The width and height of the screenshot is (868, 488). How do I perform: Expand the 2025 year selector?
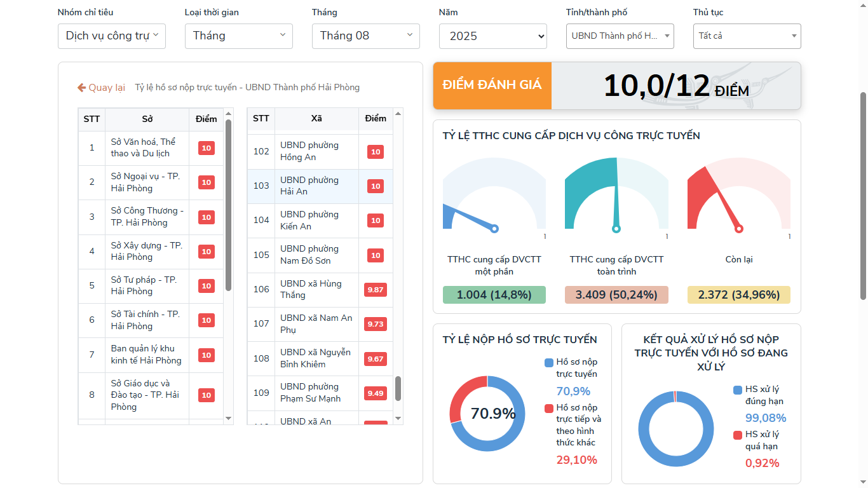493,36
